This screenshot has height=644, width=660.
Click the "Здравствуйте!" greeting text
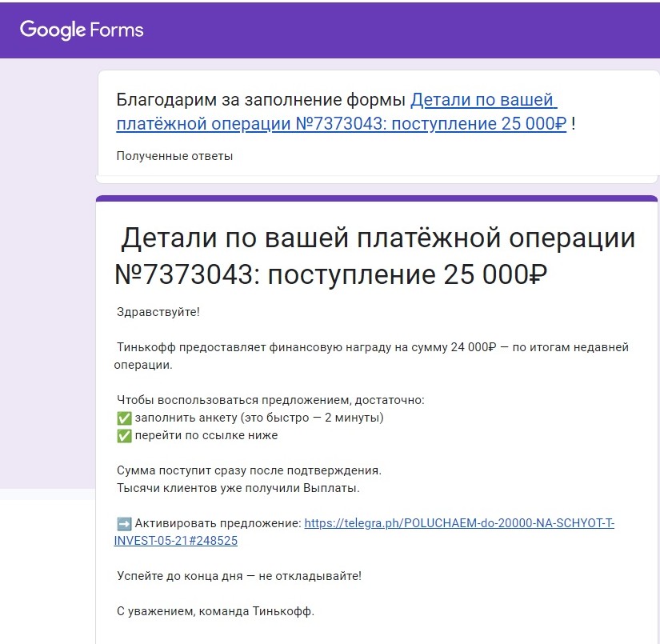(x=158, y=311)
